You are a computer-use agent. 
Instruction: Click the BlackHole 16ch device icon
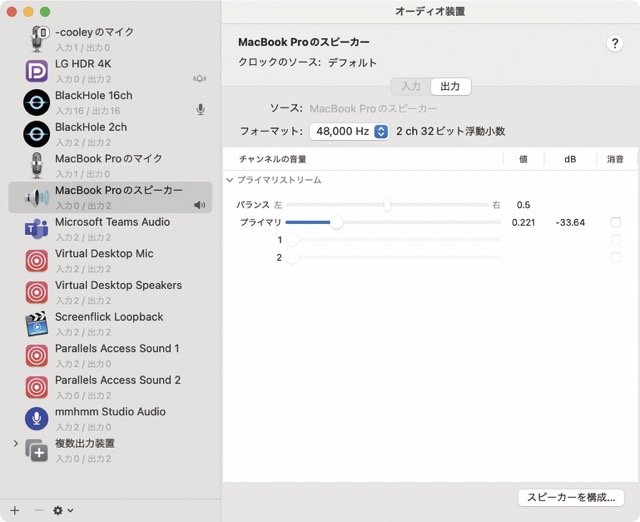click(37, 102)
